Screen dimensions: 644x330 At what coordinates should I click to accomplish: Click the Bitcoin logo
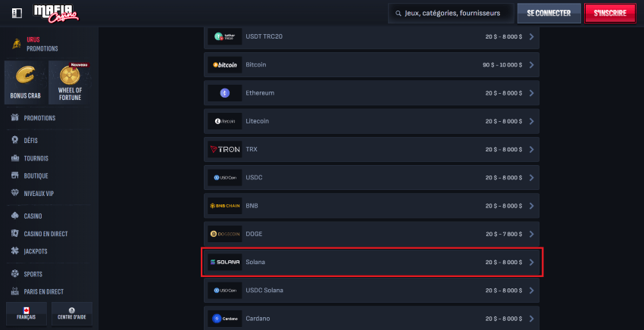[x=225, y=65]
